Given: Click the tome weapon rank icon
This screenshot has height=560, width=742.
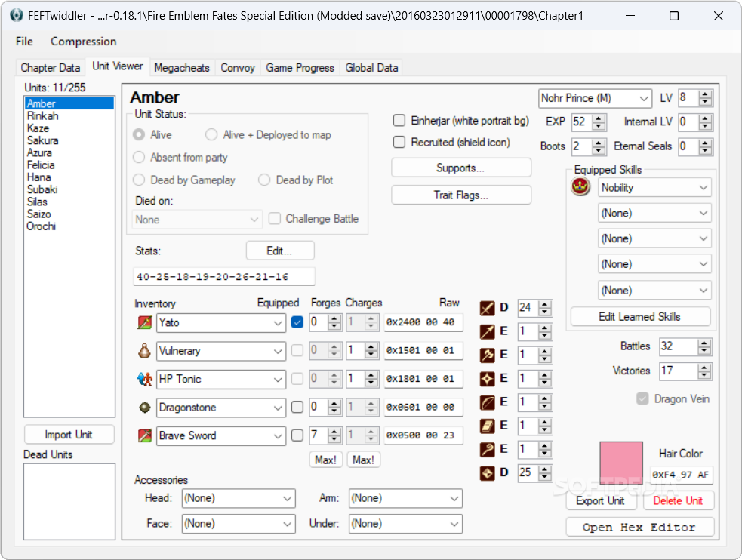Looking at the screenshot, I should coord(487,426).
